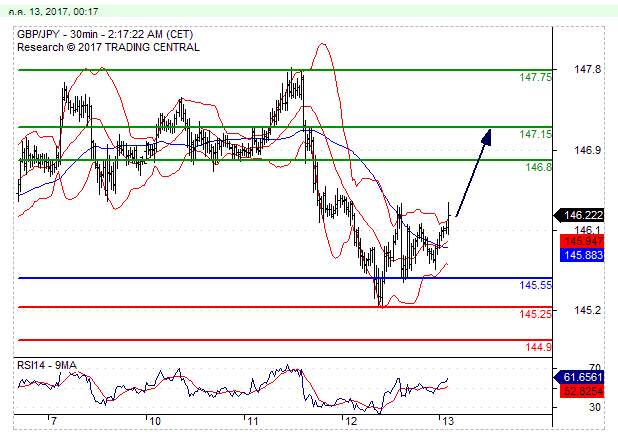Click the green 147.15 resistance label
Screen dimensions: 618x443
[535, 134]
